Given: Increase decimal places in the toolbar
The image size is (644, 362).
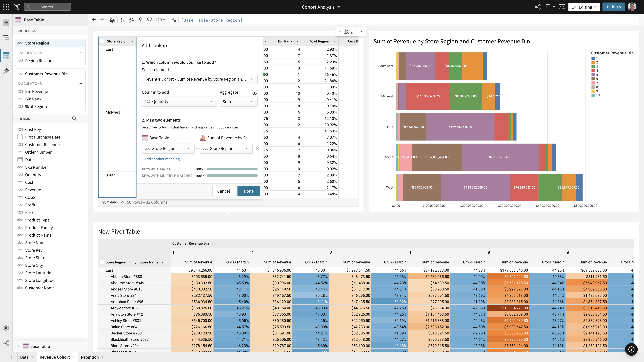Looking at the screenshot, I should point(150,20).
